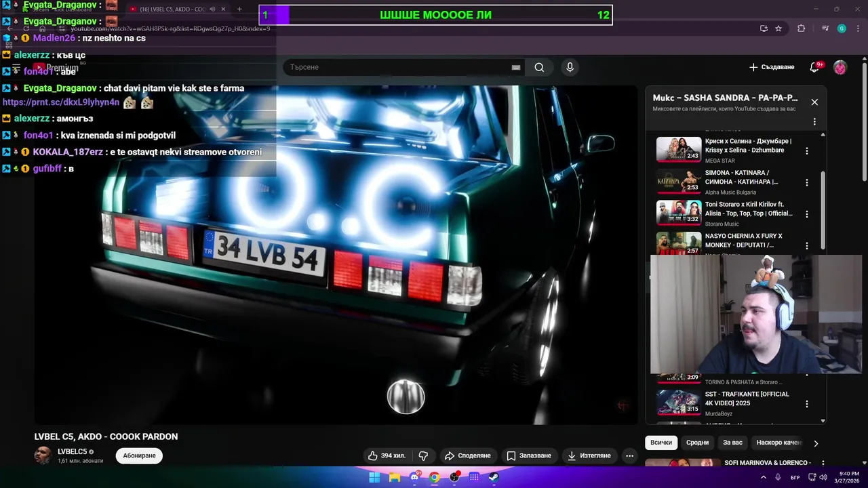Viewport: 868px width, 488px height.
Task: Open options for SST - TRAFIKANTE track
Action: pyautogui.click(x=807, y=404)
